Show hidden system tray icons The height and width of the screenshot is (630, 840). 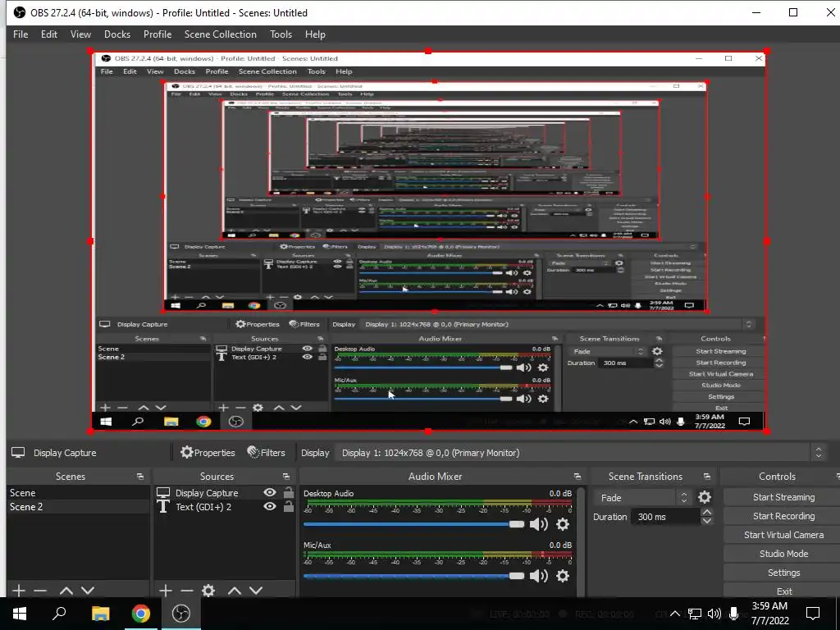point(675,614)
